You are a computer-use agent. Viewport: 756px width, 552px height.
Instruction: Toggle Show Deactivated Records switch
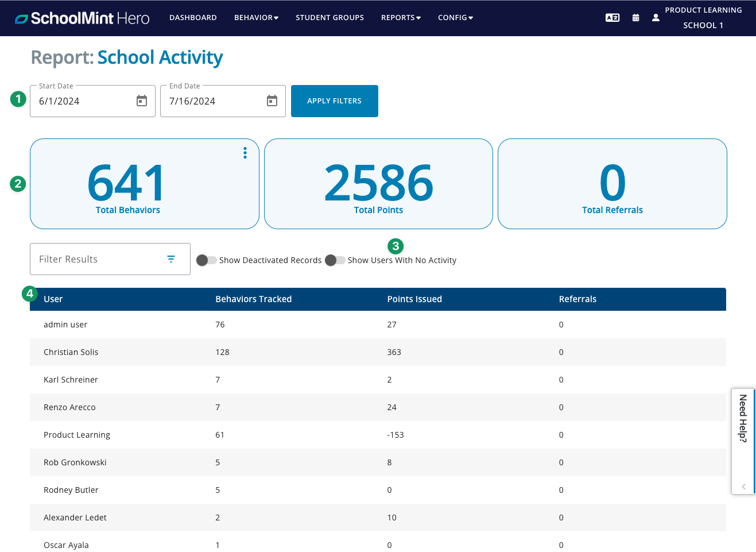click(207, 260)
